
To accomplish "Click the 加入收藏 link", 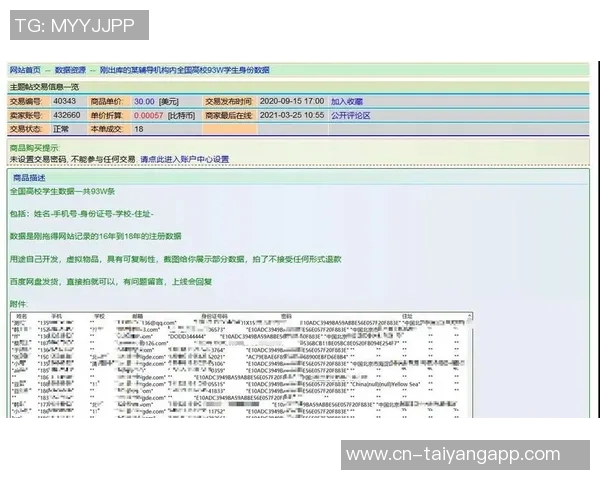I will [x=347, y=101].
